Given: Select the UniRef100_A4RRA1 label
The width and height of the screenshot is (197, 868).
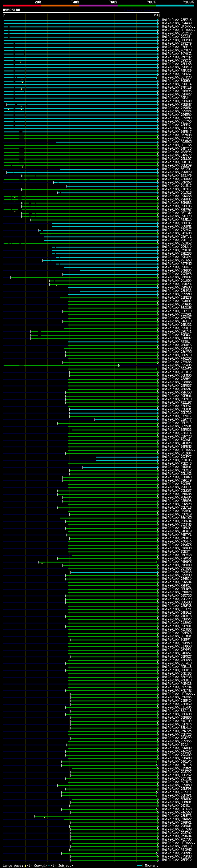Looking at the screenshot, I should [177, 467].
